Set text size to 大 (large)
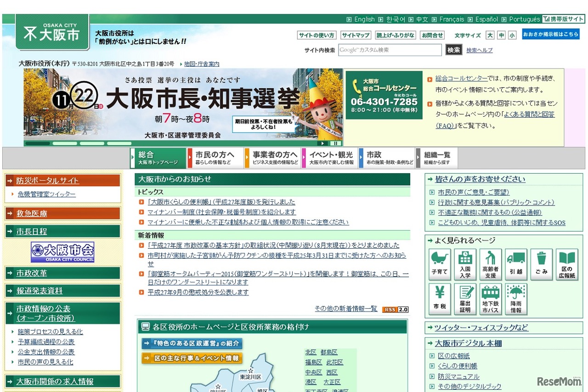 pyautogui.click(x=490, y=35)
